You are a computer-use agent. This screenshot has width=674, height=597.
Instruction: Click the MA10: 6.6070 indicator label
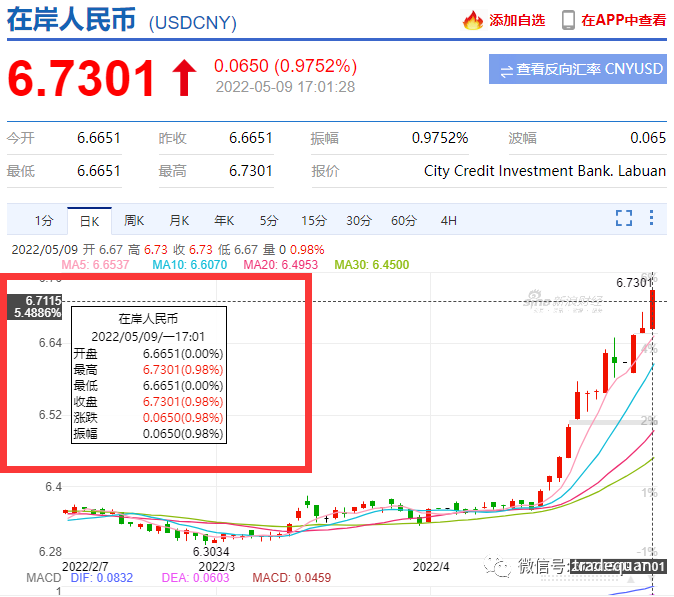point(190,265)
